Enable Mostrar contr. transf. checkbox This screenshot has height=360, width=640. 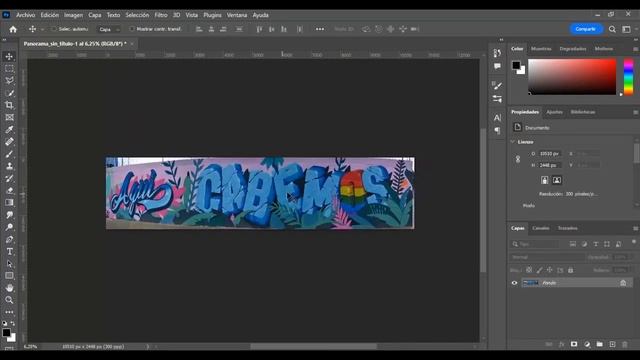[x=132, y=29]
